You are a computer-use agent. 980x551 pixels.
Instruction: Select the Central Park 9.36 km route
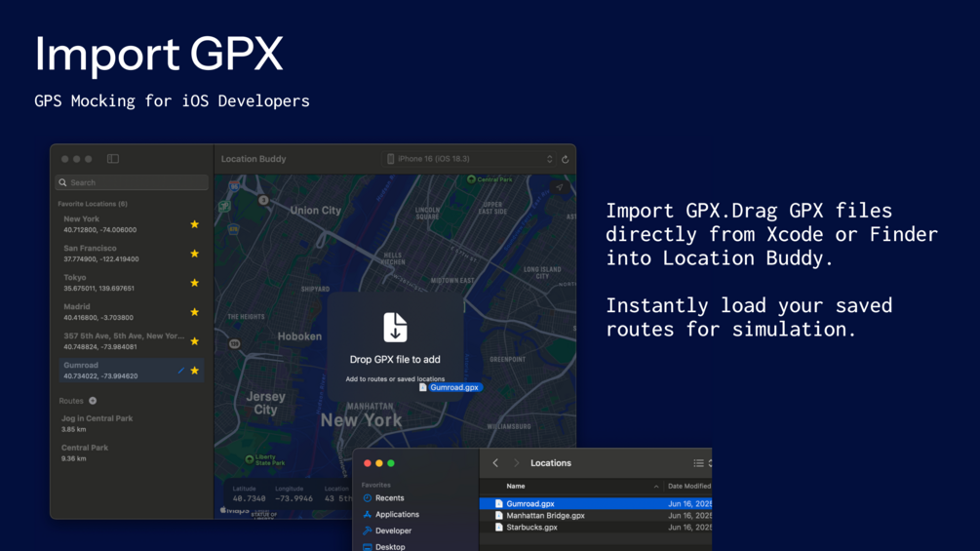tap(132, 453)
